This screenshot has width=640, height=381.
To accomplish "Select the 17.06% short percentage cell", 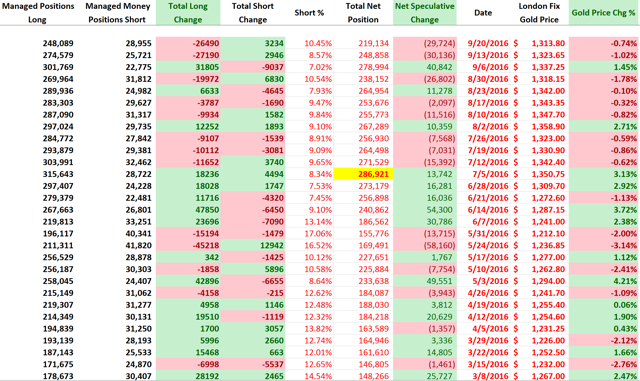I will pyautogui.click(x=318, y=234).
